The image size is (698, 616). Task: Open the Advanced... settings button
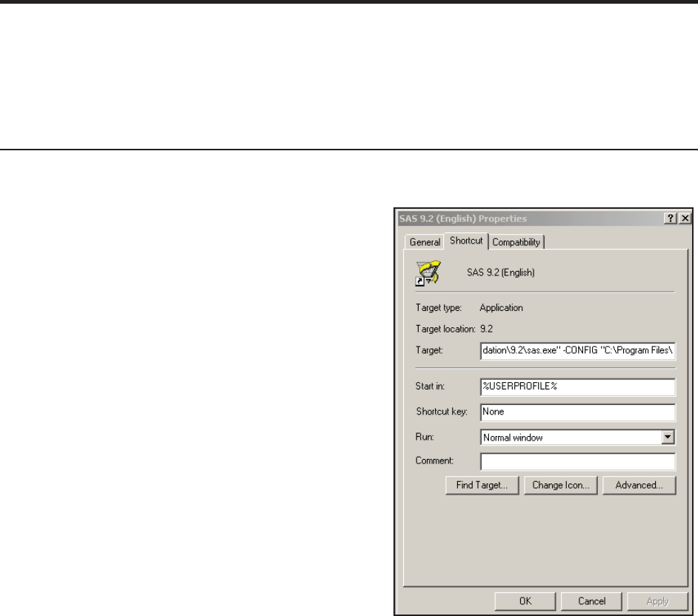point(639,485)
